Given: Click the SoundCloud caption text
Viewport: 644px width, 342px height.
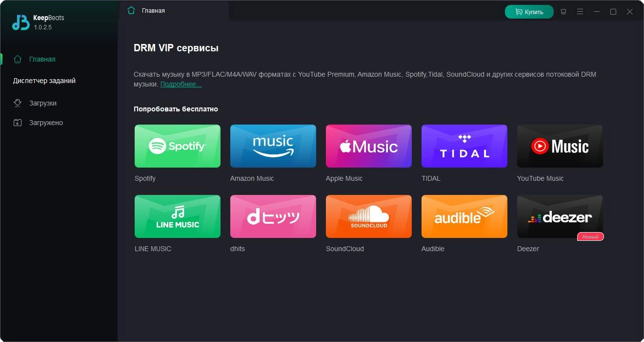Looking at the screenshot, I should [x=345, y=249].
